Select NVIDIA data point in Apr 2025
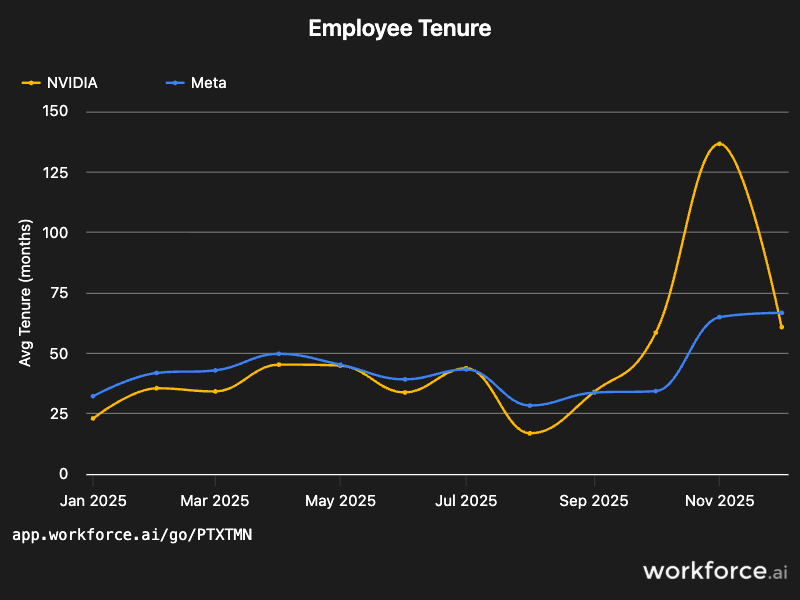 (x=279, y=364)
